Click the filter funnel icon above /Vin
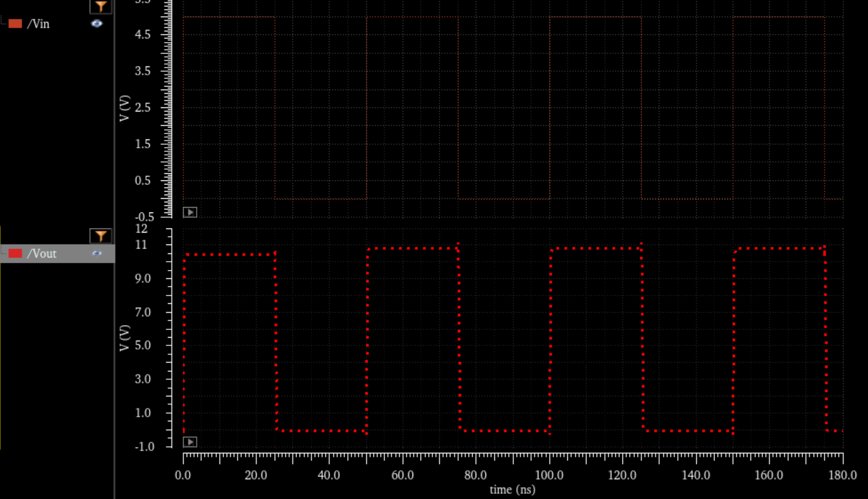This screenshot has height=499, width=868. [x=101, y=7]
